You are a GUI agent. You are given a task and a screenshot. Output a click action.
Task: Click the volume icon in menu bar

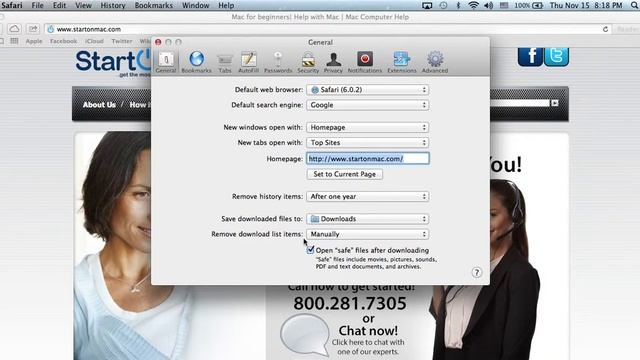tap(489, 5)
